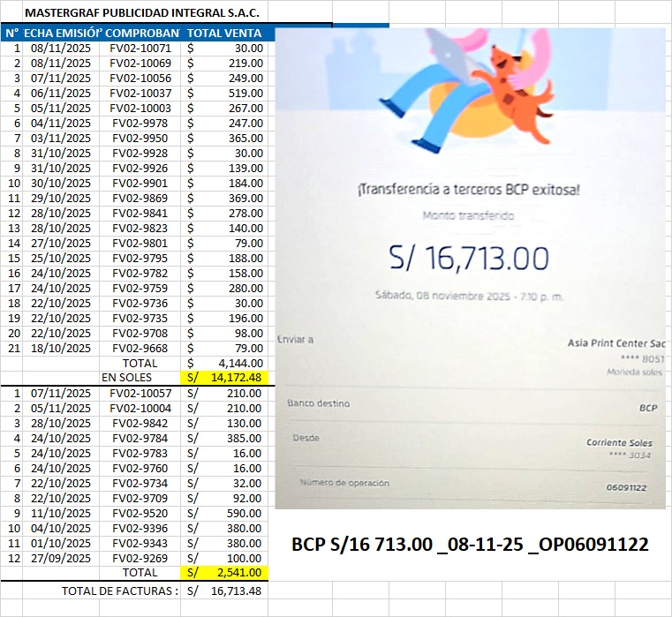672x617 pixels.
Task: Select the 4,144.00 dollar total cell
Action: pyautogui.click(x=238, y=363)
